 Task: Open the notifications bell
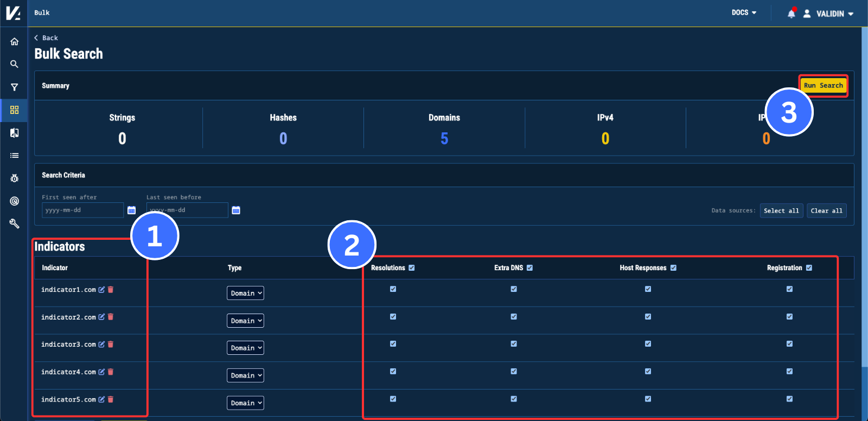[792, 13]
